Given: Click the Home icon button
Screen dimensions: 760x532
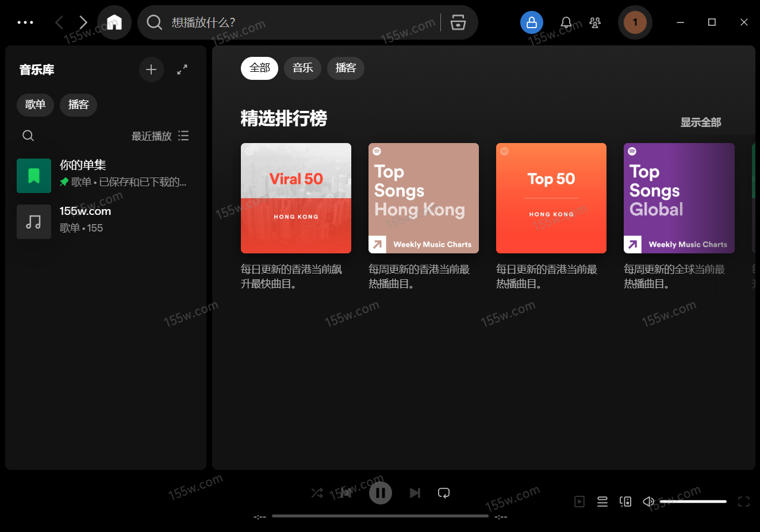Looking at the screenshot, I should [114, 22].
